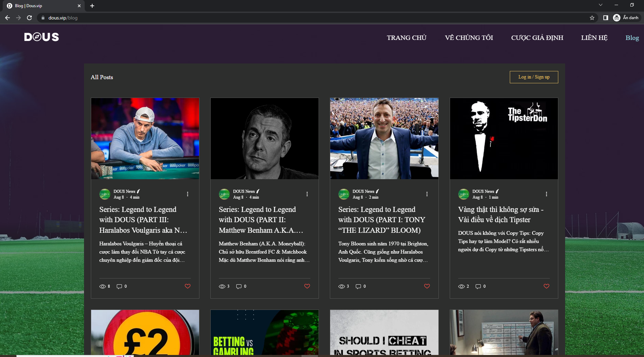
Task: Open post title PART I: Tony Bloom
Action: [x=382, y=220]
